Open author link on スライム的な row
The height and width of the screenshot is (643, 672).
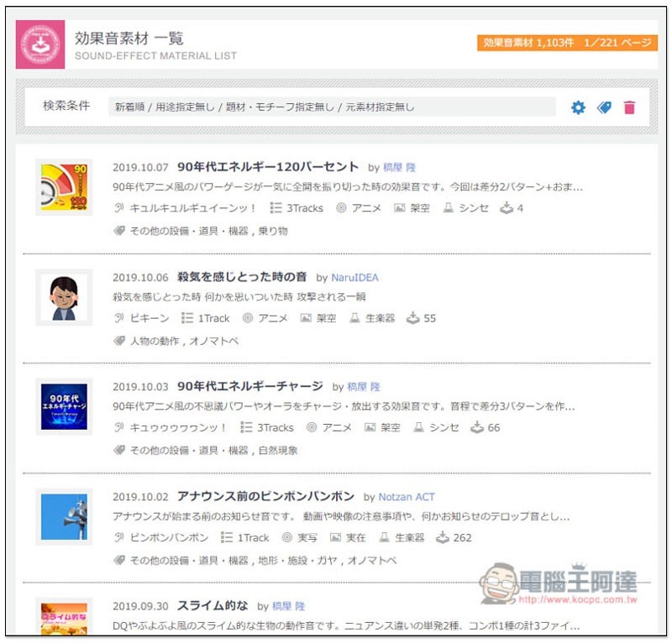click(x=288, y=606)
